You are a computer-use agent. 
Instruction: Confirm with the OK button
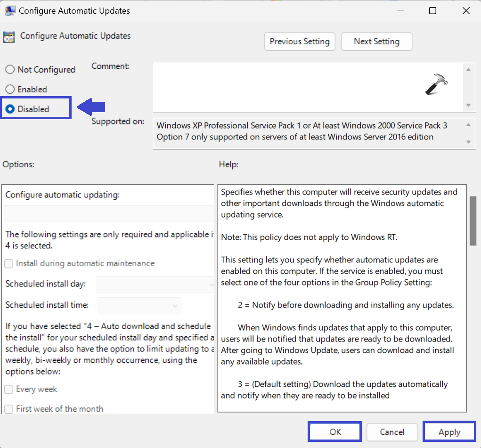point(334,432)
